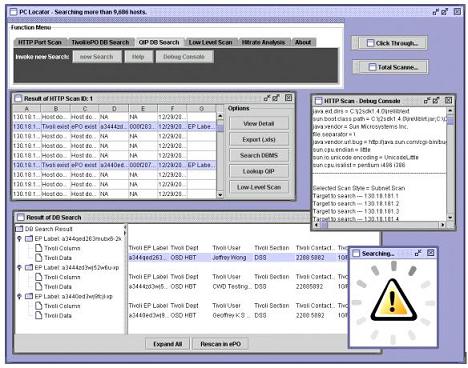Select Tivoli Column under EP Label a344qed263
Screen dimensions: 468x368
(58, 248)
